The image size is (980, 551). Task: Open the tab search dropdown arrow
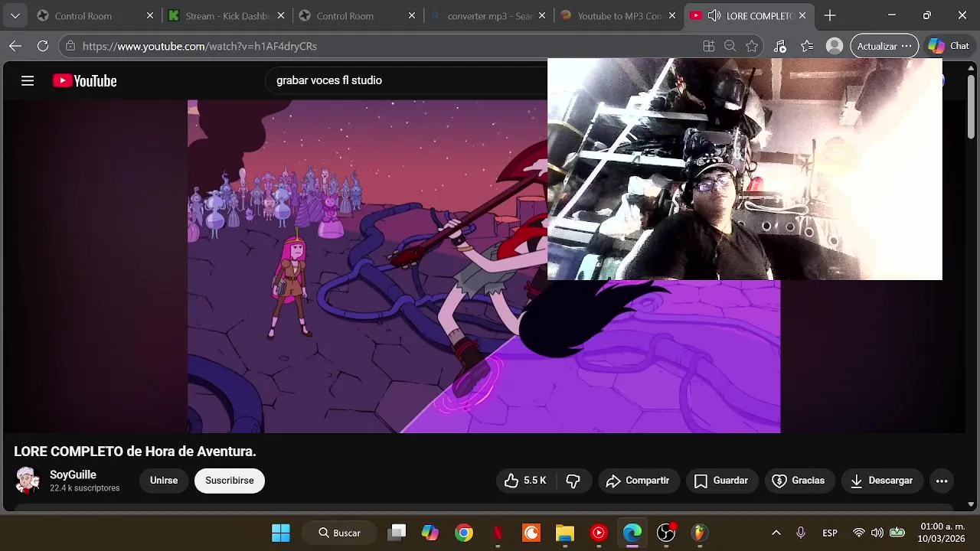tap(15, 15)
